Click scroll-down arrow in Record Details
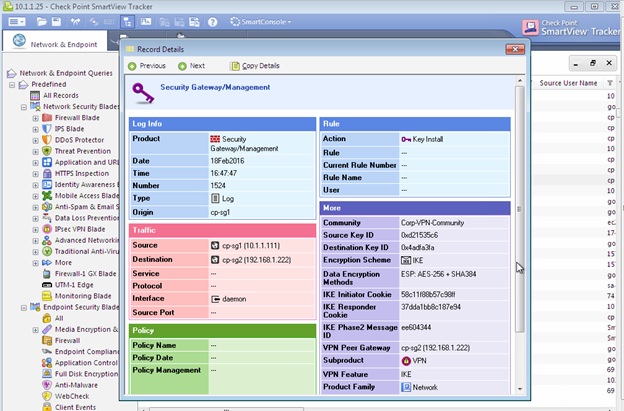The width and height of the screenshot is (624, 411). pos(520,389)
